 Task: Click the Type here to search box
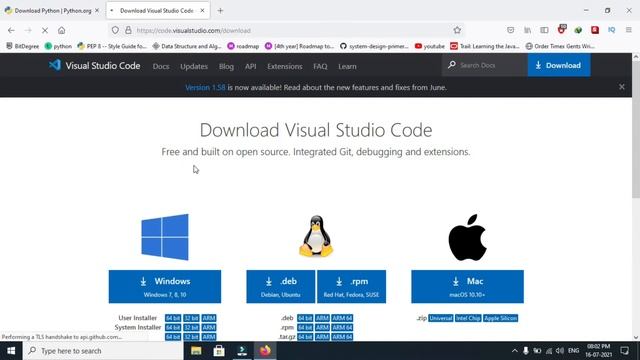pyautogui.click(x=103, y=351)
